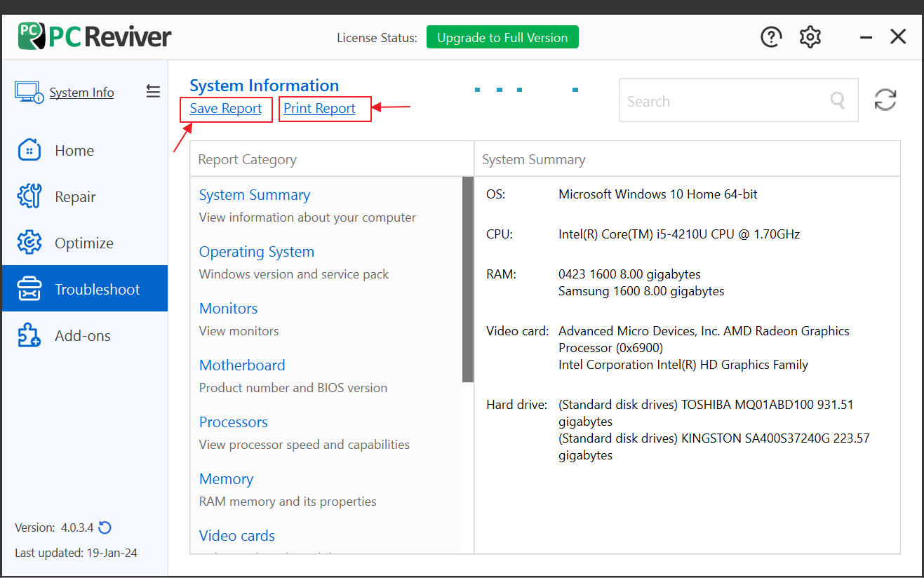Click the Print Report link
Screen dimensions: 924x578
point(319,109)
